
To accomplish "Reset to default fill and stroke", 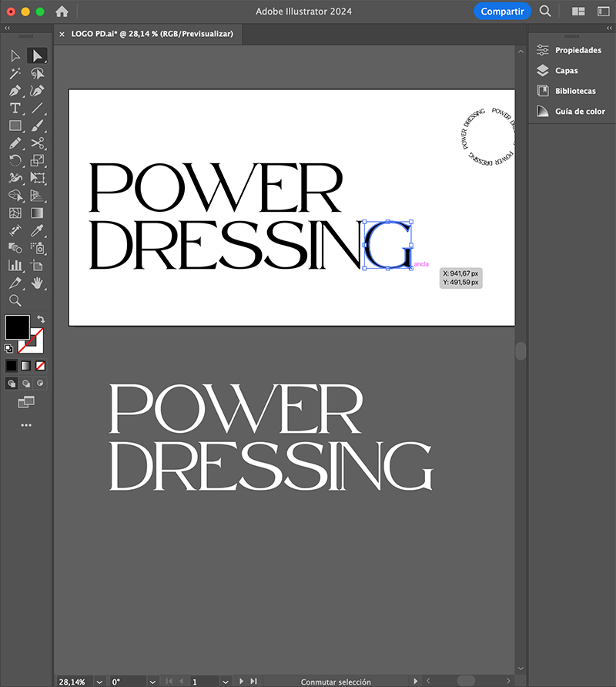I will point(8,349).
